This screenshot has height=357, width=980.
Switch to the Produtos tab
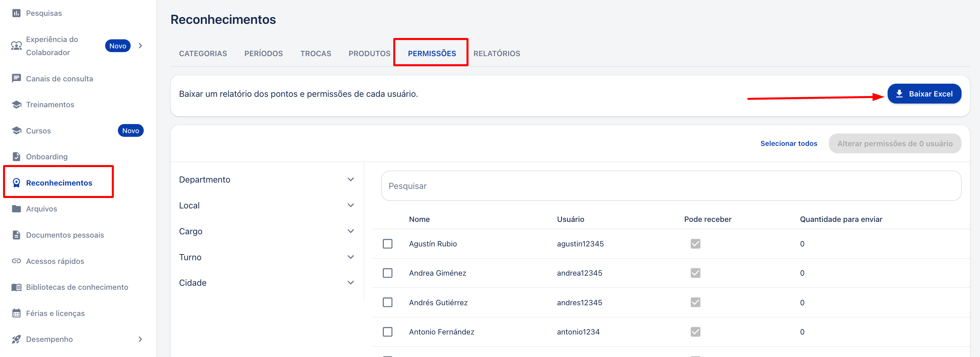point(369,54)
